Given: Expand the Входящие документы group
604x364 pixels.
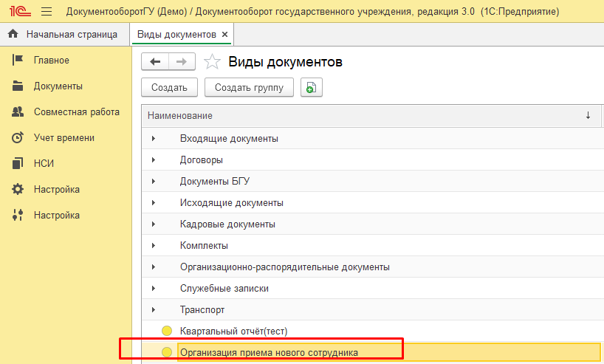Looking at the screenshot, I should point(154,138).
